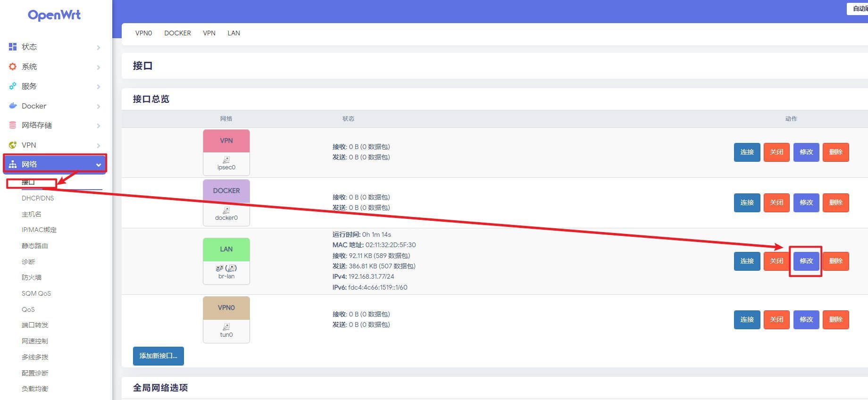Click 修改 for the LAN interface

click(806, 261)
